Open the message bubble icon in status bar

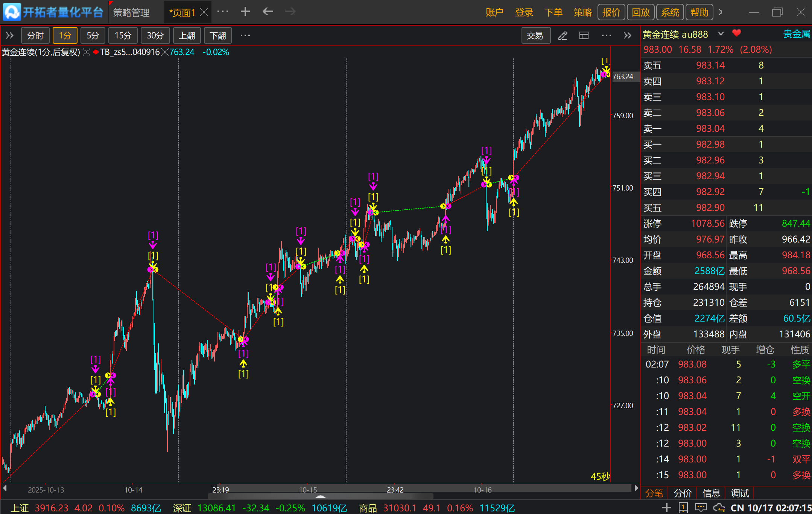pyautogui.click(x=701, y=508)
